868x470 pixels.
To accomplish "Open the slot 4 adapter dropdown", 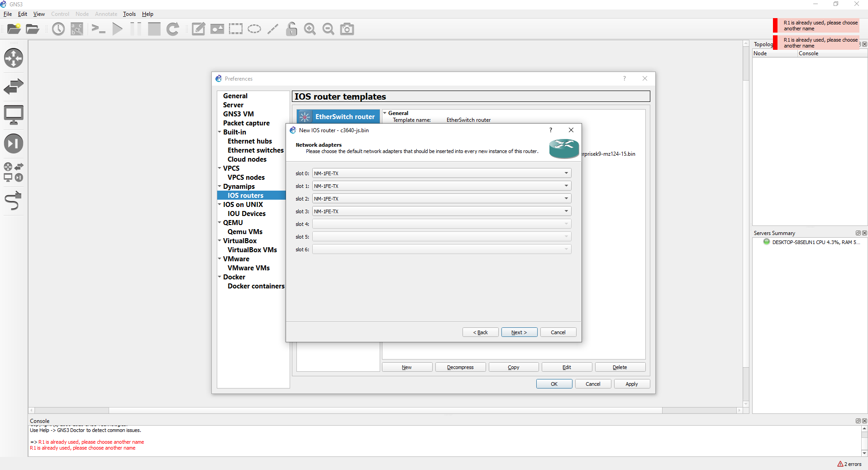I will [565, 224].
